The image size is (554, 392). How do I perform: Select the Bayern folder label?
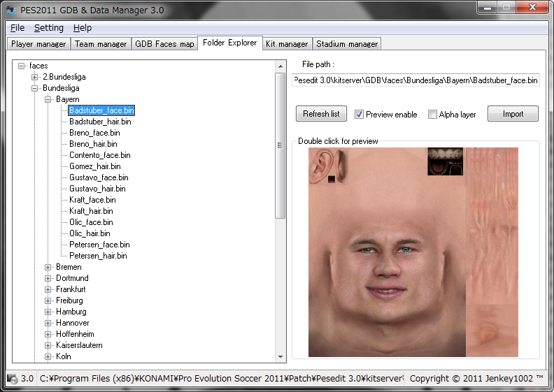68,99
